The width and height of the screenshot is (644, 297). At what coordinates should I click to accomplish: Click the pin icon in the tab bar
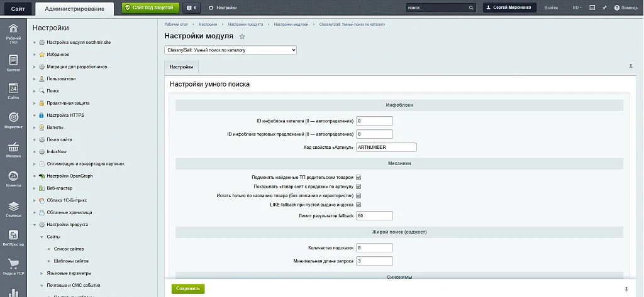[631, 67]
